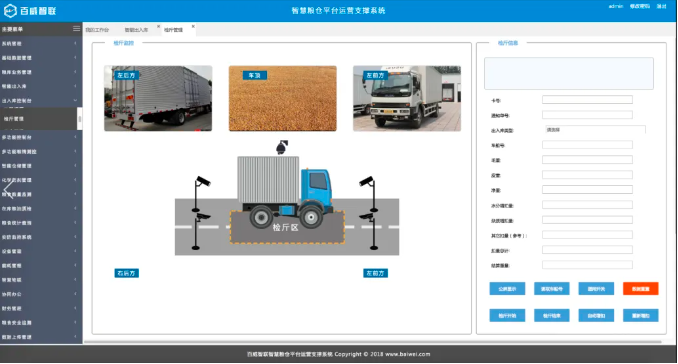The width and height of the screenshot is (678, 364).
Task: Click inside the 水分增扣量 input field
Action: (587, 205)
